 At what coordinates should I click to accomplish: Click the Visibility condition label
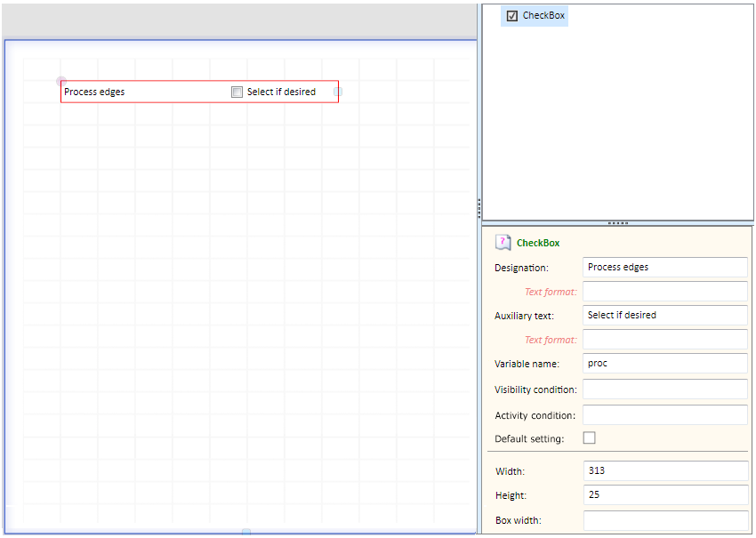(535, 389)
